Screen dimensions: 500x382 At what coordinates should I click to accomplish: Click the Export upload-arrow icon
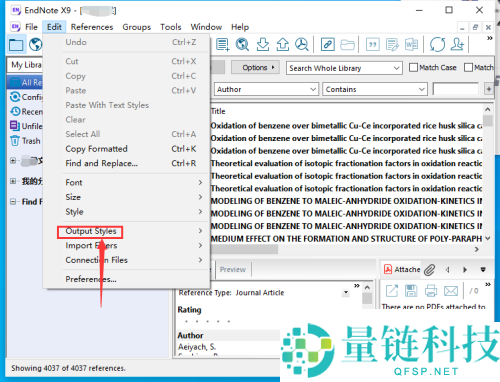click(x=283, y=44)
